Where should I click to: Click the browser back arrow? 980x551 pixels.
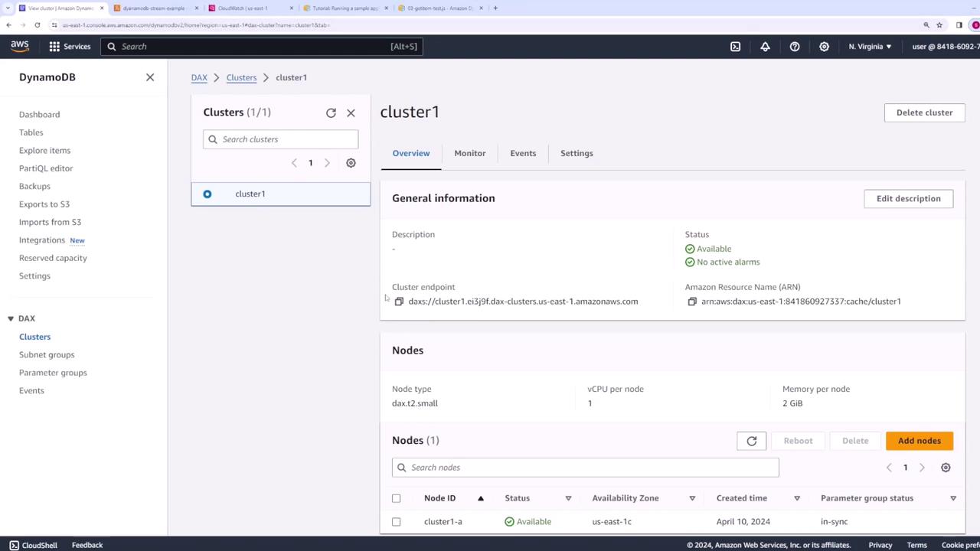(8, 25)
